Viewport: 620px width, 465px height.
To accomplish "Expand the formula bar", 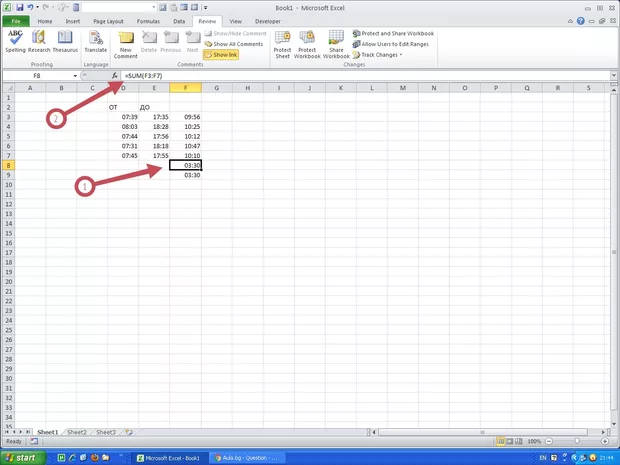I will pos(614,76).
